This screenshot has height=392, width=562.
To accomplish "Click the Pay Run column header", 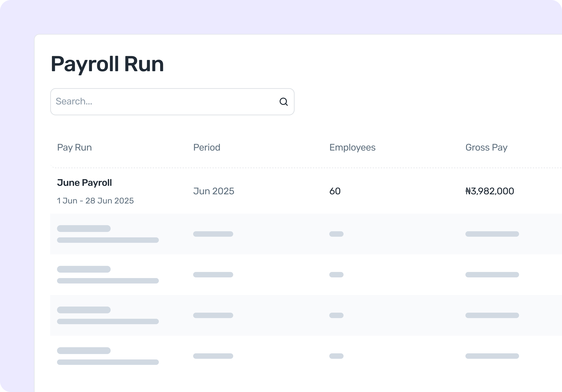I will pyautogui.click(x=74, y=148).
